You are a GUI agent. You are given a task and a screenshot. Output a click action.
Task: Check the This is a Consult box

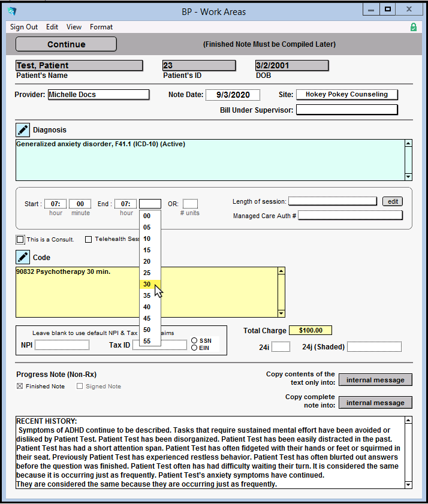pyautogui.click(x=20, y=240)
